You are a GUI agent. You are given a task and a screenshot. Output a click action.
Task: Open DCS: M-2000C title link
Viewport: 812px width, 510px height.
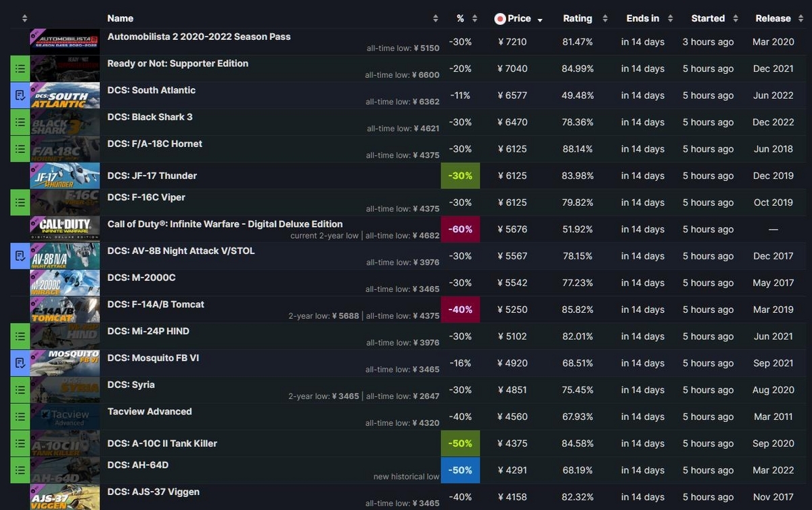(141, 278)
